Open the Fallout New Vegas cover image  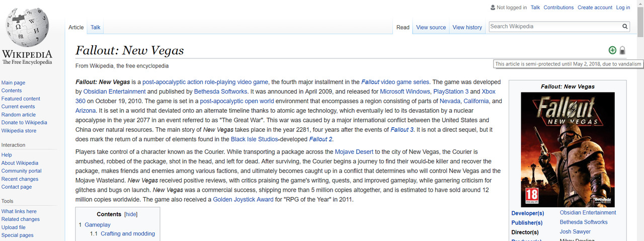coord(568,149)
